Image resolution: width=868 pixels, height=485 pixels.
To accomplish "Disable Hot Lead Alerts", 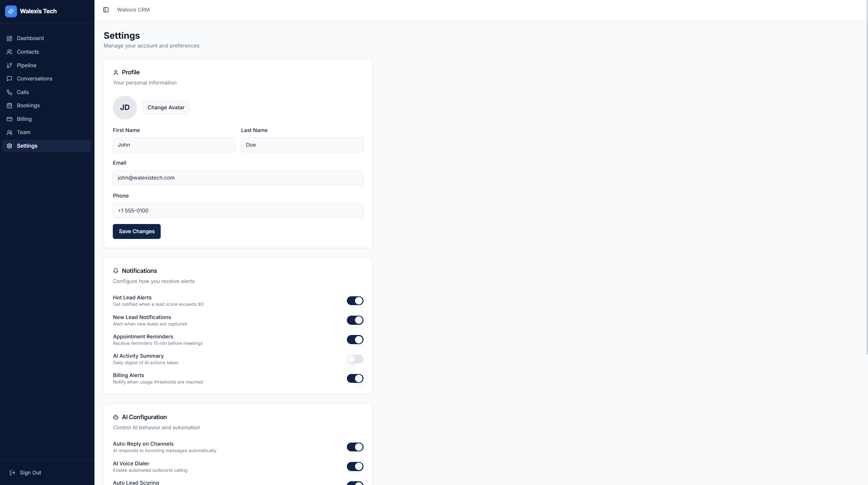I will point(355,301).
